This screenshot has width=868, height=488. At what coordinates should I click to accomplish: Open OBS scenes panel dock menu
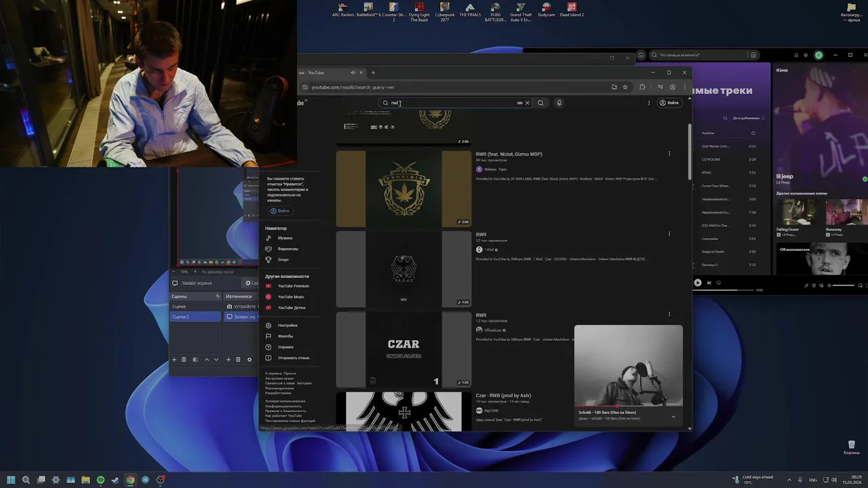click(x=218, y=296)
